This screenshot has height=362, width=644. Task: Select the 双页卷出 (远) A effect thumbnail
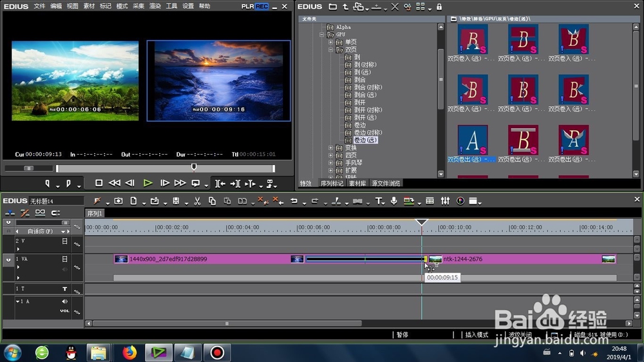pyautogui.click(x=472, y=140)
